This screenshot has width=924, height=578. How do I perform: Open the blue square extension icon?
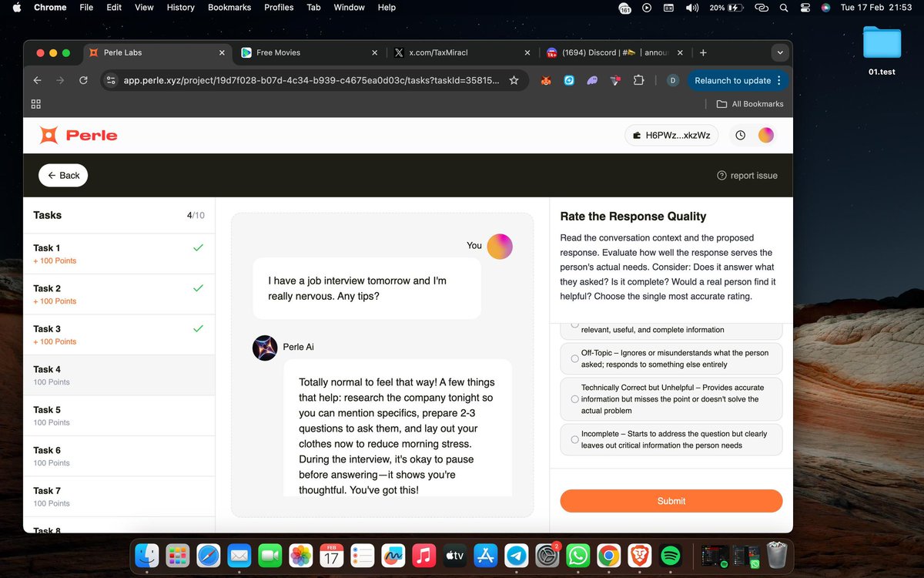(569, 80)
